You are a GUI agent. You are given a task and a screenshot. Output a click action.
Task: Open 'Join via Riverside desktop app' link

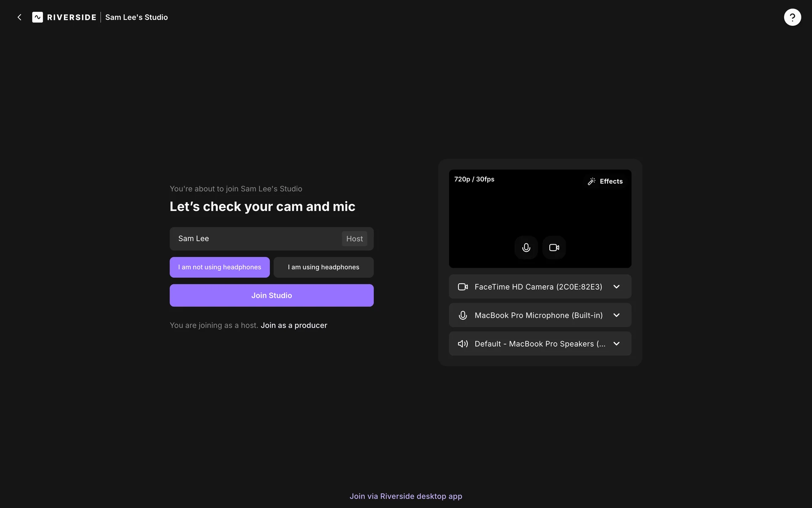pos(406,496)
